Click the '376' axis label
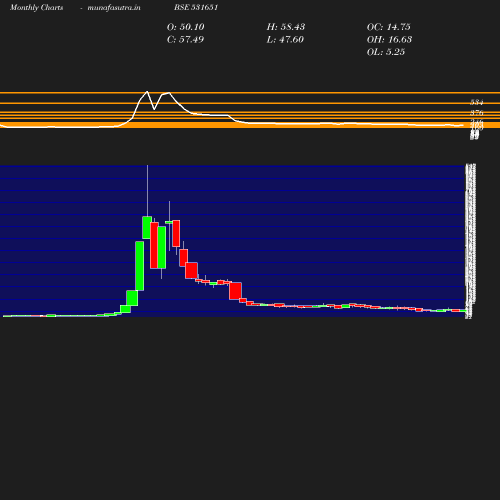 pyautogui.click(x=477, y=113)
